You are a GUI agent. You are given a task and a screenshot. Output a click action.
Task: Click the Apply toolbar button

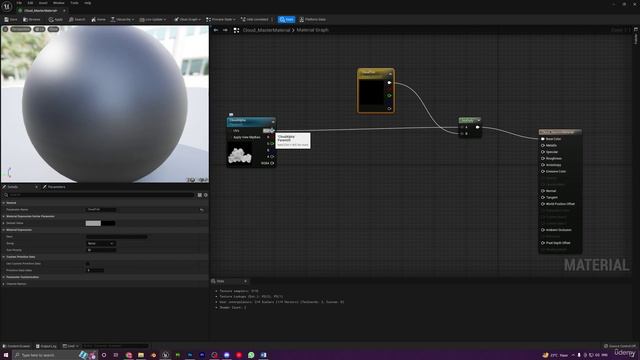(56, 19)
